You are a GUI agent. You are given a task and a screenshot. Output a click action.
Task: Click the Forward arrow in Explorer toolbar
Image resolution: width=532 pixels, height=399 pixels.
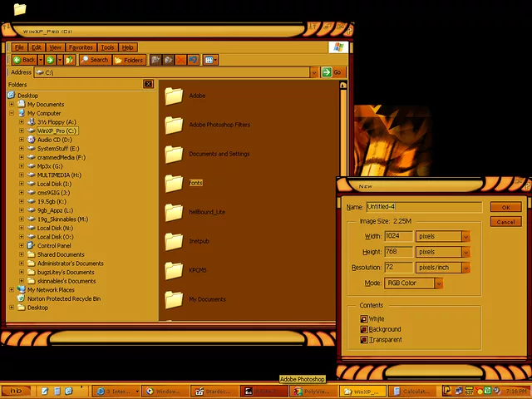[50, 60]
